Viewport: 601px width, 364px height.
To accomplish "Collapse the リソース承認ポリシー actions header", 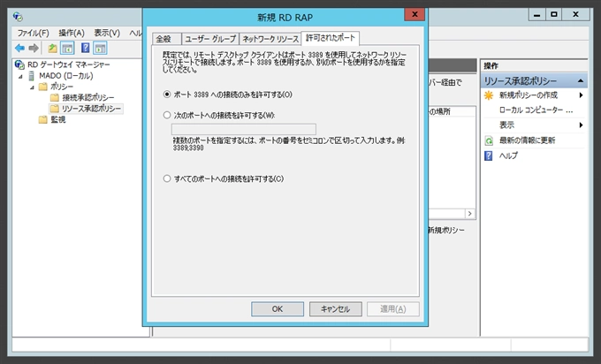I will tap(581, 81).
